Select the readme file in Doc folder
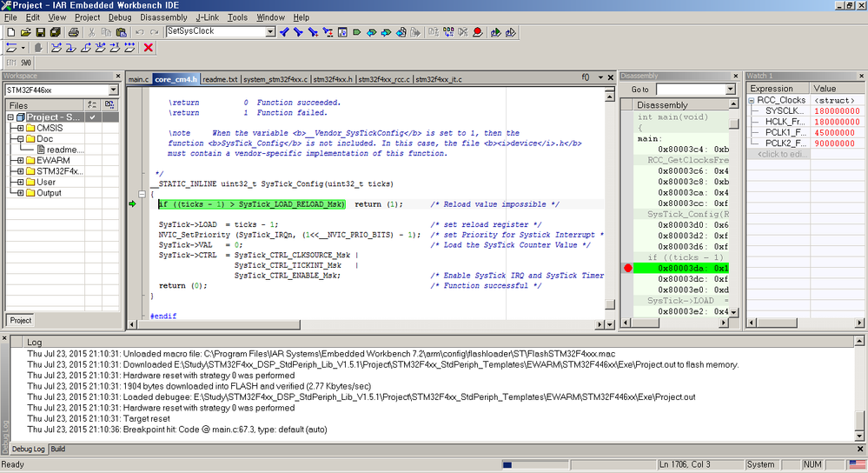 pyautogui.click(x=60, y=150)
